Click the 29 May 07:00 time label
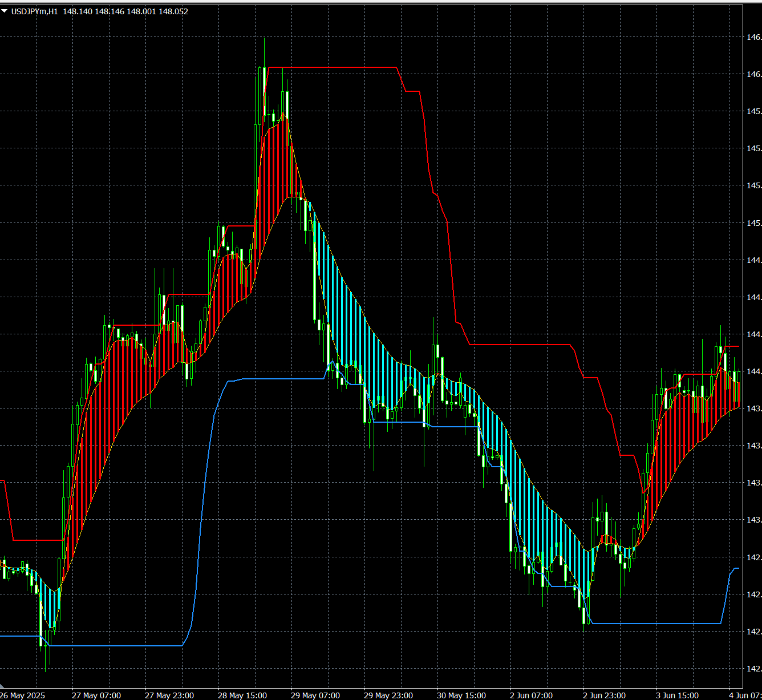 [x=315, y=695]
